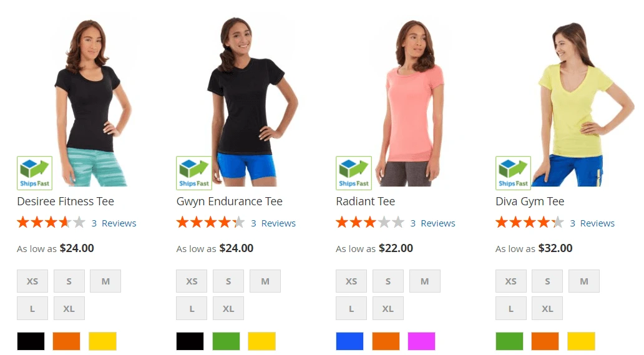Image resolution: width=644 pixels, height=355 pixels.
Task: Choose black color swatch for Desiree Fitness Tee
Action: point(31,341)
